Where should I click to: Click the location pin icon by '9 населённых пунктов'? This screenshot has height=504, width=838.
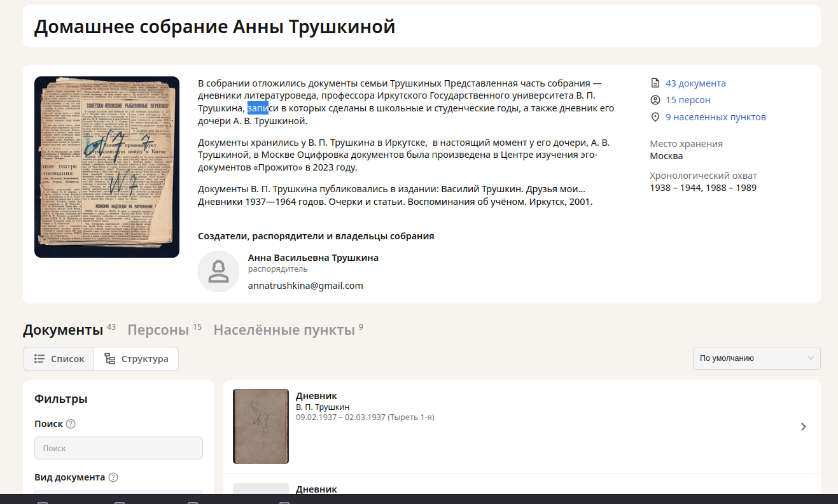tap(655, 117)
